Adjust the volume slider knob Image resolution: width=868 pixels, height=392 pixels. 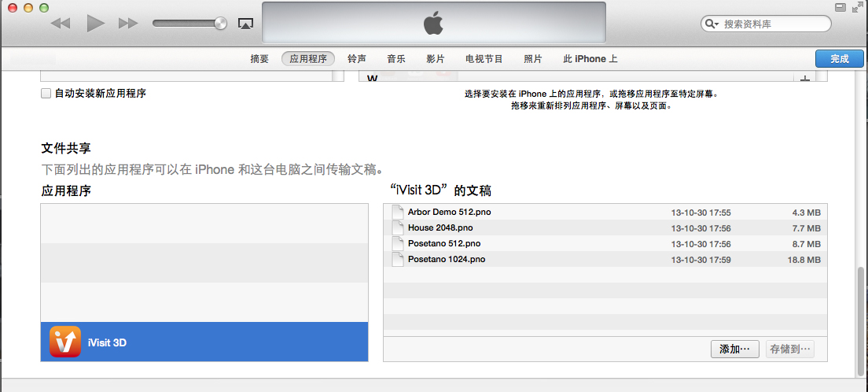220,24
